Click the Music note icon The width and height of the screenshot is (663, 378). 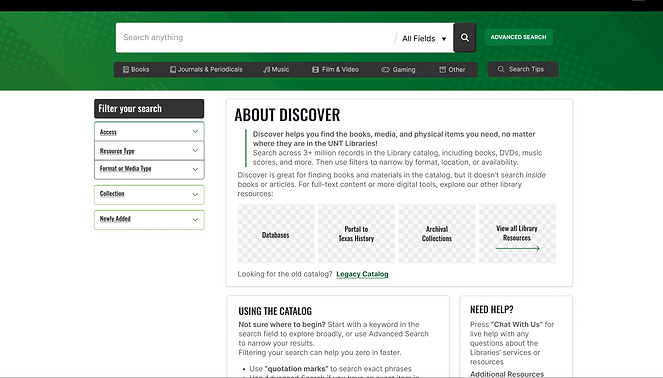[266, 69]
